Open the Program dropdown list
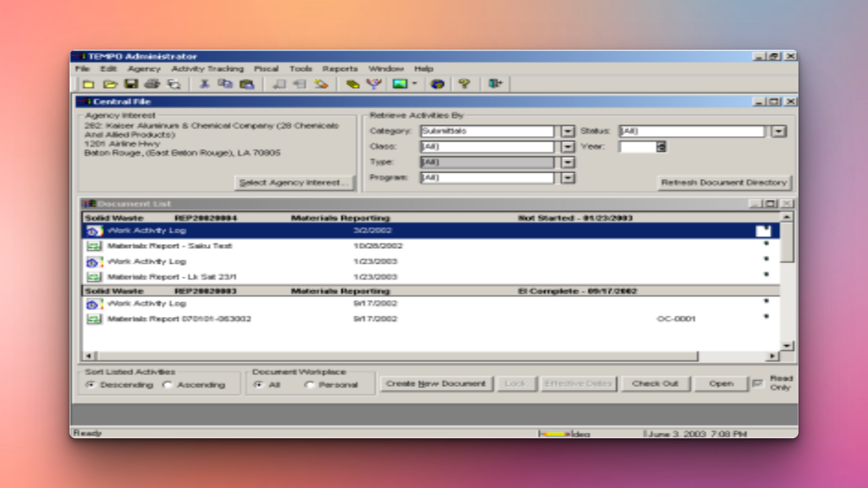Viewport: 868px width, 488px height. (x=568, y=177)
